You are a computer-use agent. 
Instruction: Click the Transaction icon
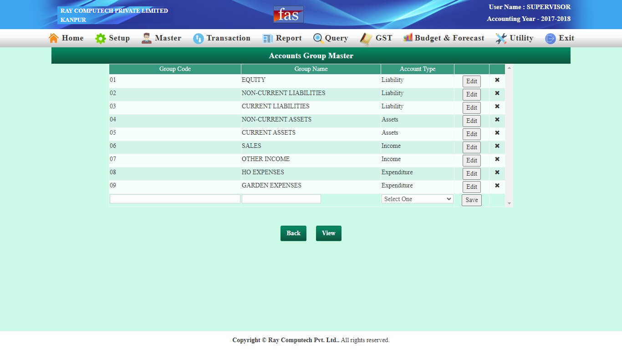(198, 39)
